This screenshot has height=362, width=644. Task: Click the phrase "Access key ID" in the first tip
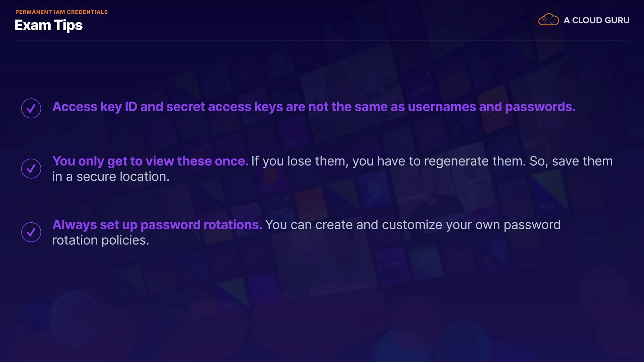tap(95, 107)
